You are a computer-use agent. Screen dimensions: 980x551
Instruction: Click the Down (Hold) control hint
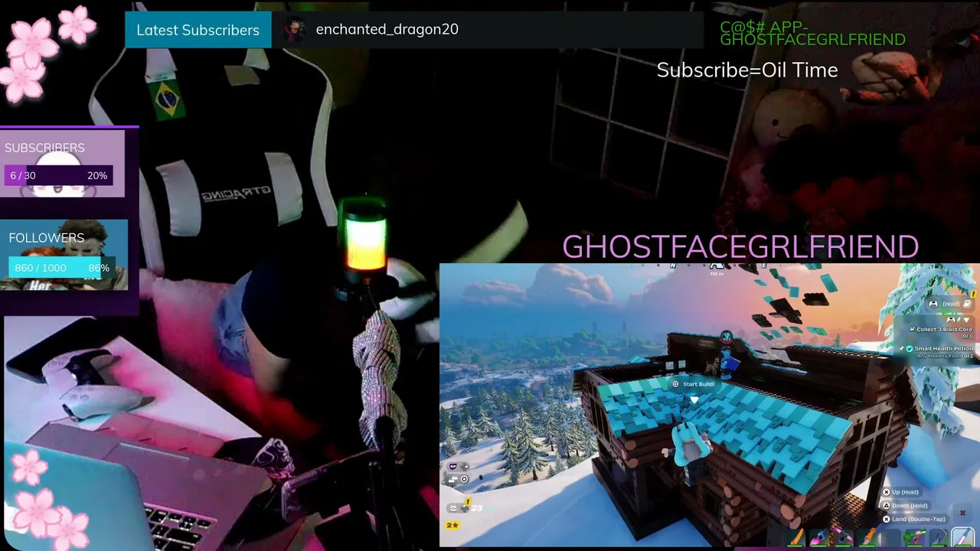[x=905, y=505]
